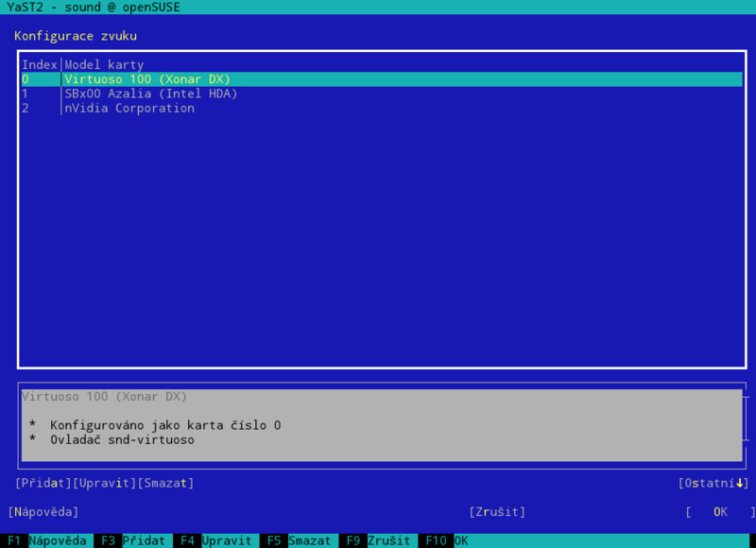Click the Model karty column header
Screen dimensions: 756x548
(x=104, y=64)
